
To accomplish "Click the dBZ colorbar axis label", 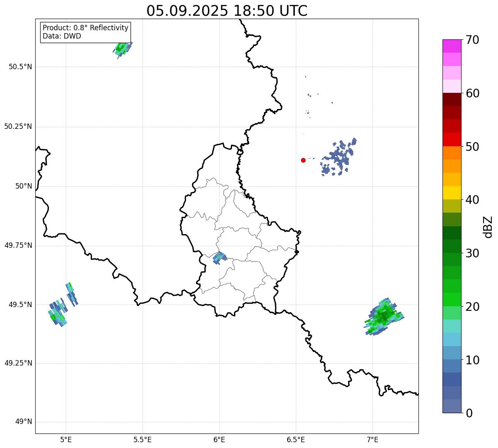I will [488, 227].
